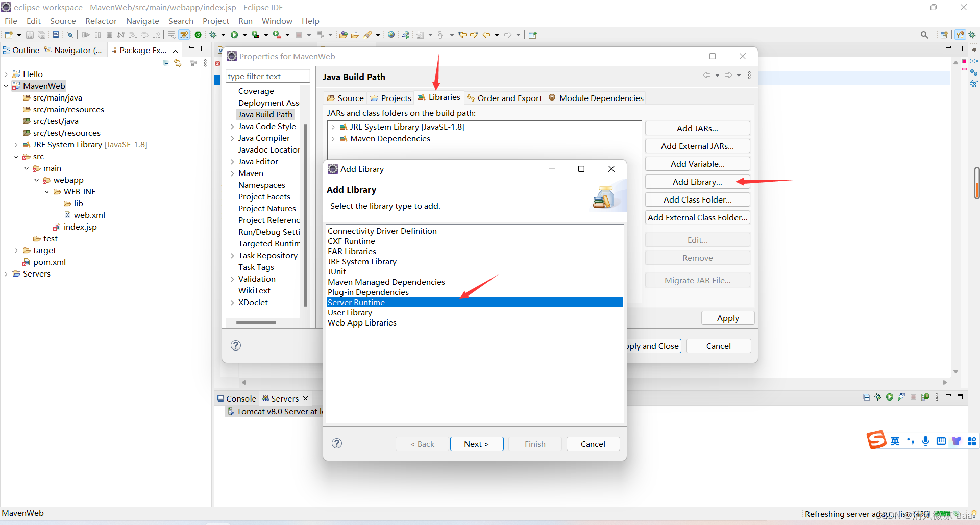The image size is (980, 525).
Task: Activate Skip All Breakpoints toolbar icon
Action: tap(70, 35)
